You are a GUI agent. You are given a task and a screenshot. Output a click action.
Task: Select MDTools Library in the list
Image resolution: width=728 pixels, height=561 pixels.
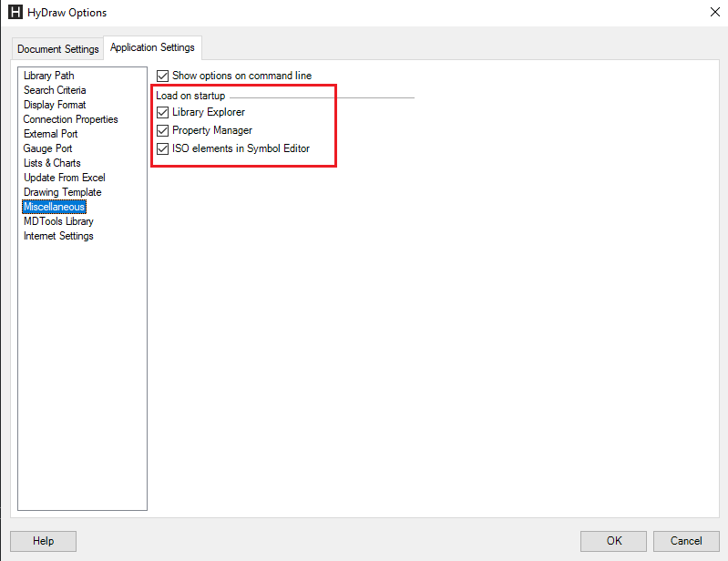(x=58, y=221)
